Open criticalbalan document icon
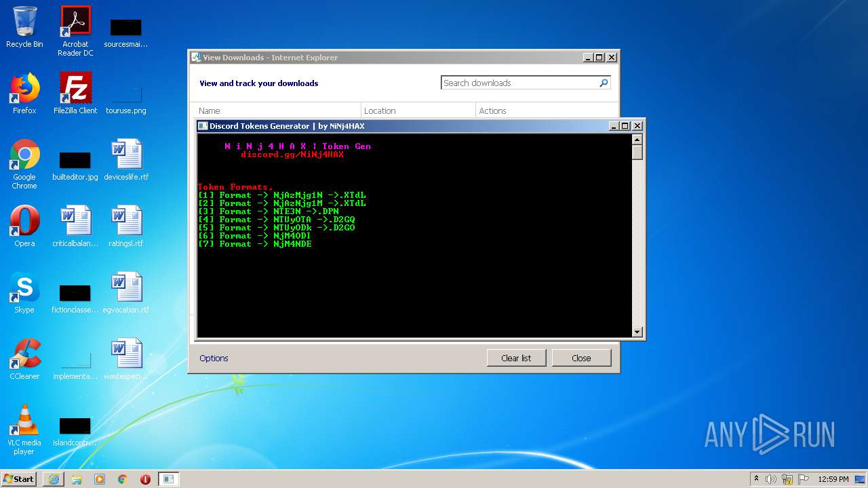This screenshot has height=488, width=868. click(x=75, y=226)
